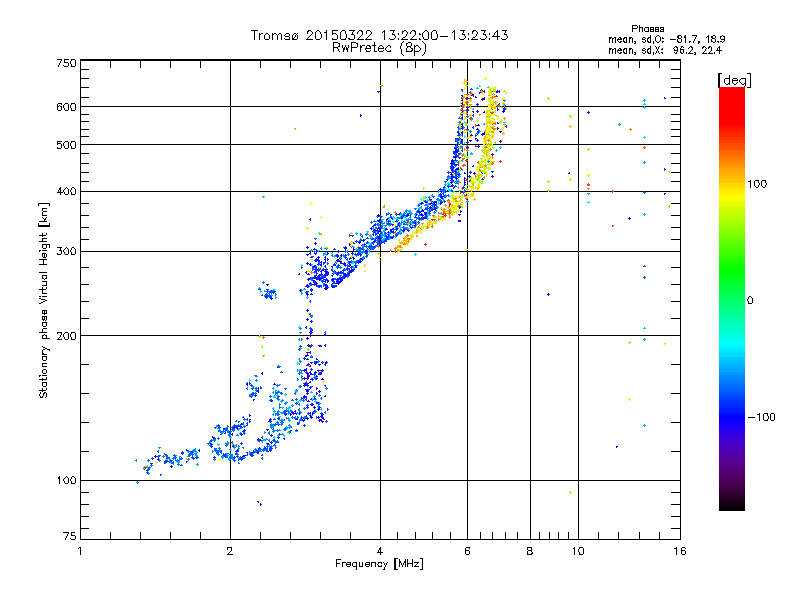The width and height of the screenshot is (800, 600).
Task: Click colorbar tick label '-100'
Action: coord(762,417)
